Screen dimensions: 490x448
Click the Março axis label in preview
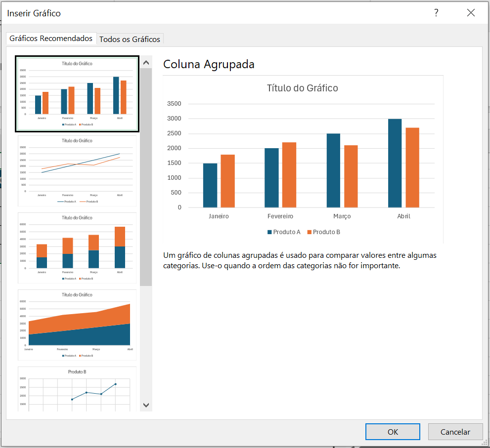(x=342, y=216)
